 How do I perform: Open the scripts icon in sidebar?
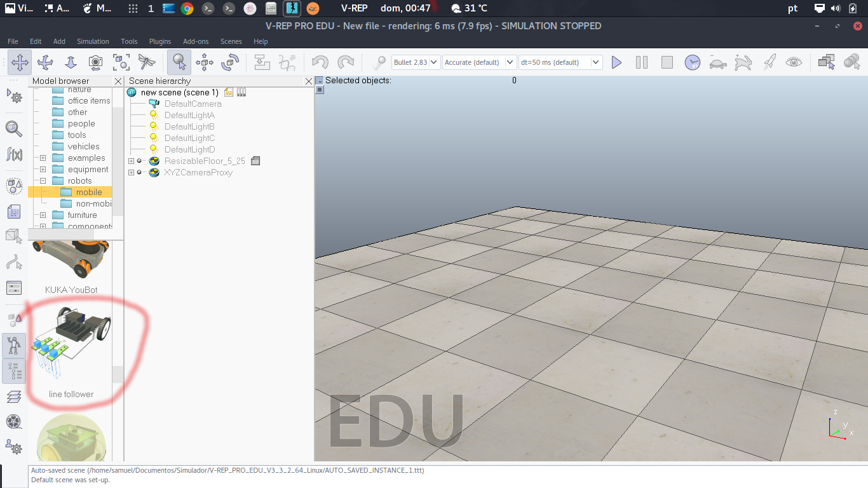(x=14, y=212)
